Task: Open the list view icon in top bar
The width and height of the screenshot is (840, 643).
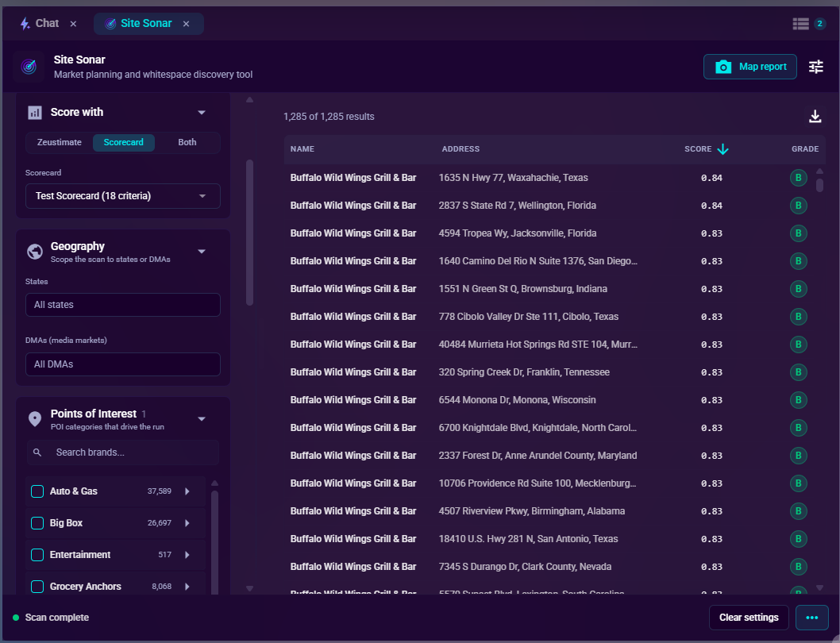Action: pyautogui.click(x=800, y=24)
